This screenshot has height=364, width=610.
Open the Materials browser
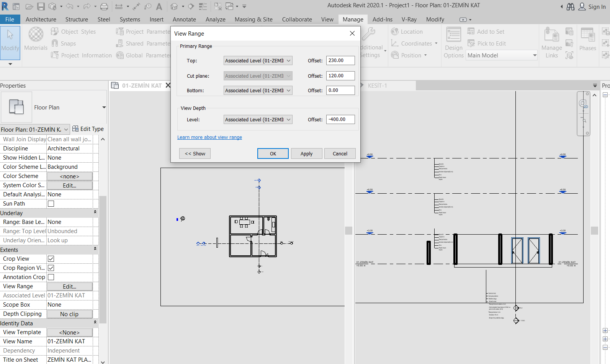36,39
